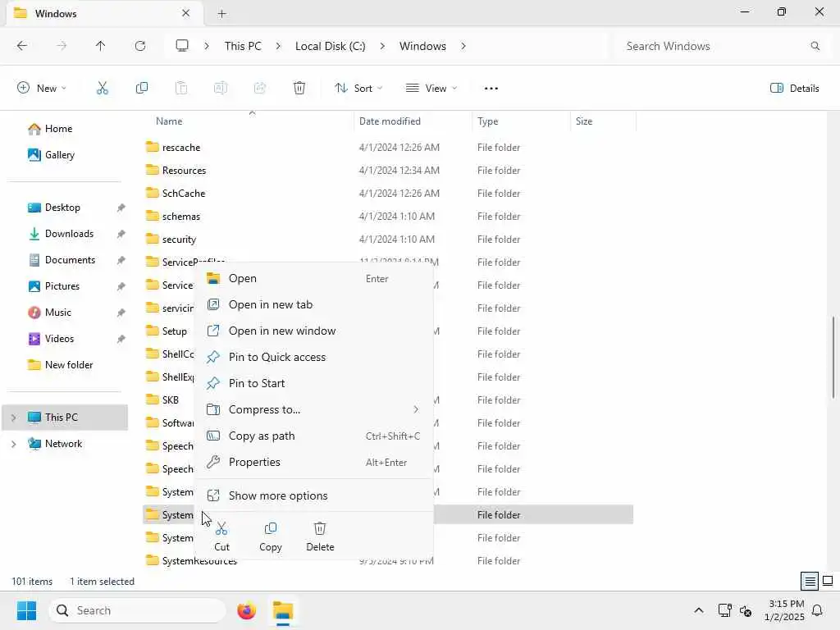Open Documents quick access folder
Screen dimensions: 840x630
tap(62, 260)
